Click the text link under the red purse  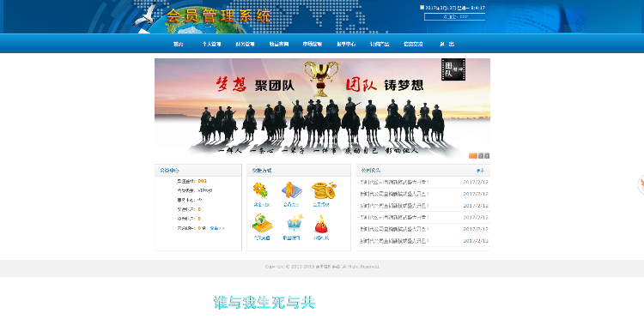coord(321,238)
